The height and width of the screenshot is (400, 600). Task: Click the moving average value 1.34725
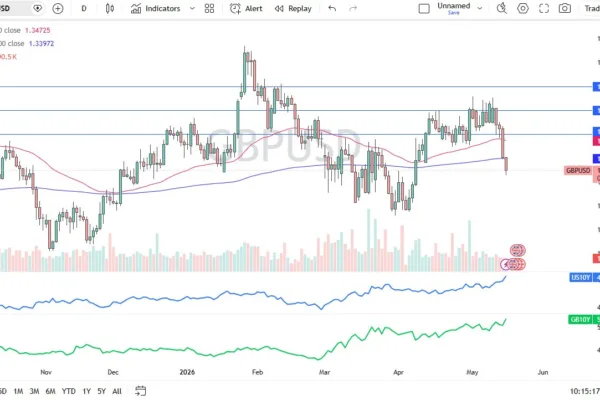(x=38, y=30)
